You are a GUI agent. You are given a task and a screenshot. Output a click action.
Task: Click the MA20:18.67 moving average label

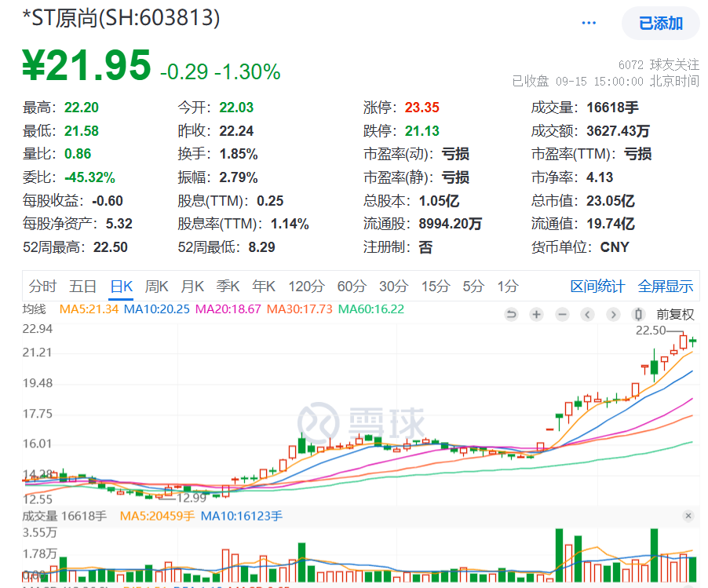click(228, 309)
